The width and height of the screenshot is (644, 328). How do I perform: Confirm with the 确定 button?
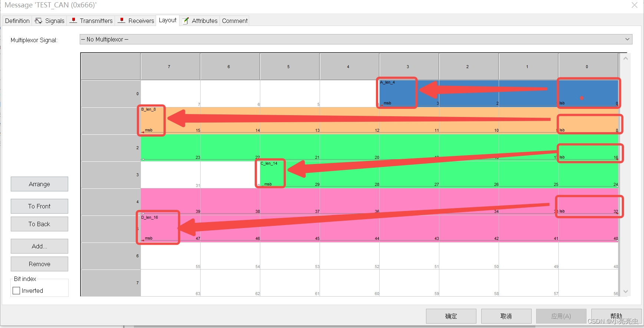tap(451, 316)
